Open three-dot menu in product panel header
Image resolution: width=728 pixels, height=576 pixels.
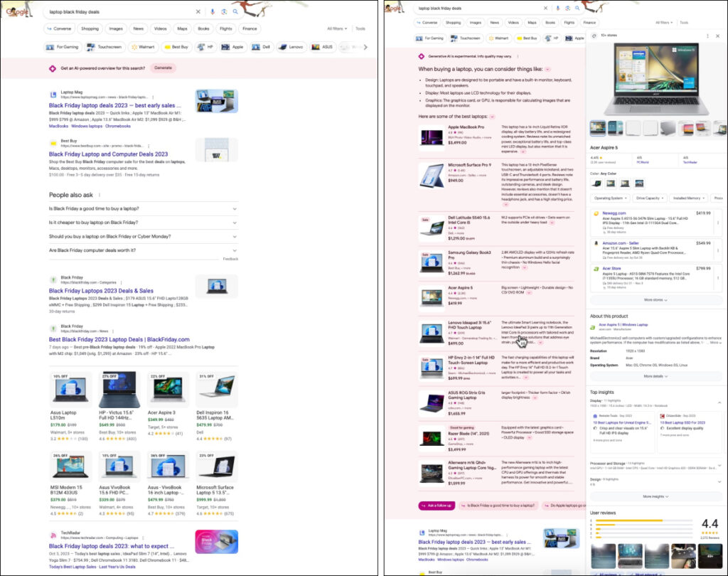707,36
